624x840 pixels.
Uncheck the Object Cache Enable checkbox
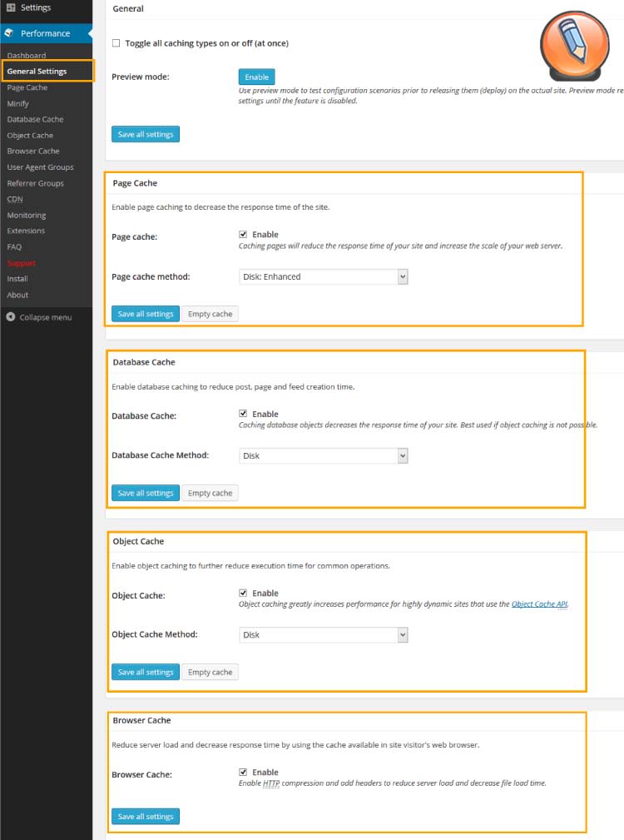pos(243,593)
